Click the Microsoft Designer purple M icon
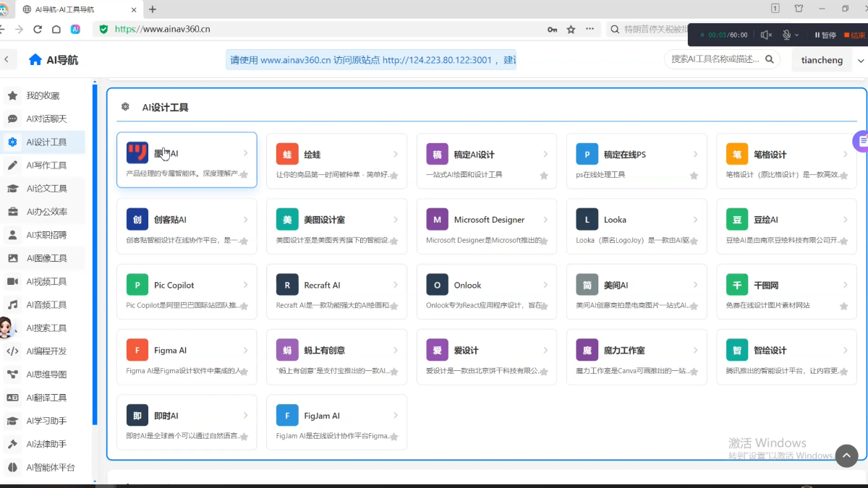Screen dimensions: 868x488 tap(437, 219)
